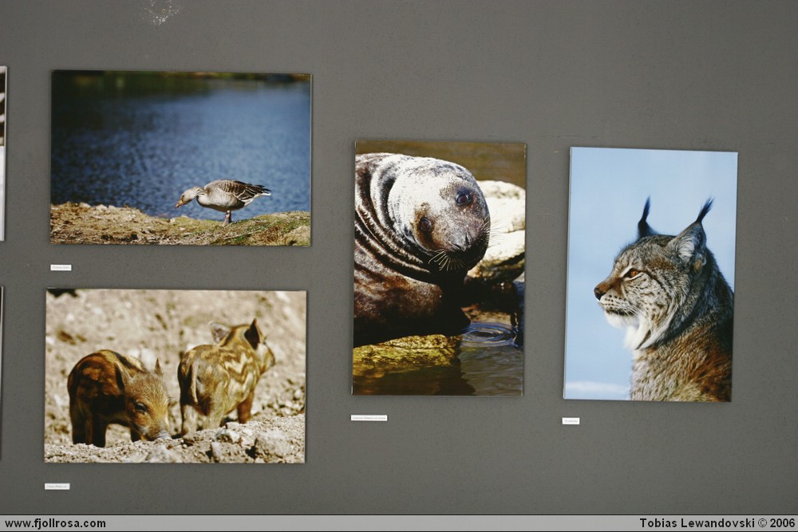Viewport: 798px width, 532px height.
Task: Open the grey seal photo
Action: (439, 268)
